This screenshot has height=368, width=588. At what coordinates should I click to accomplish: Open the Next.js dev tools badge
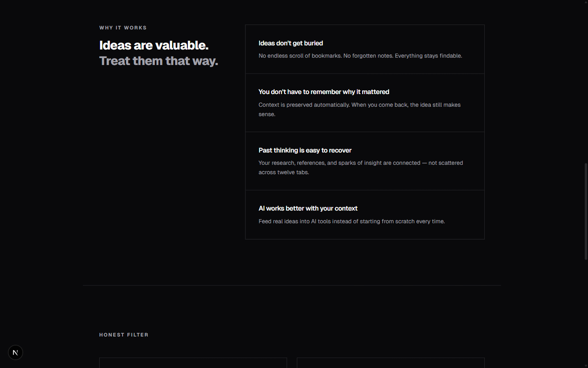[16, 352]
